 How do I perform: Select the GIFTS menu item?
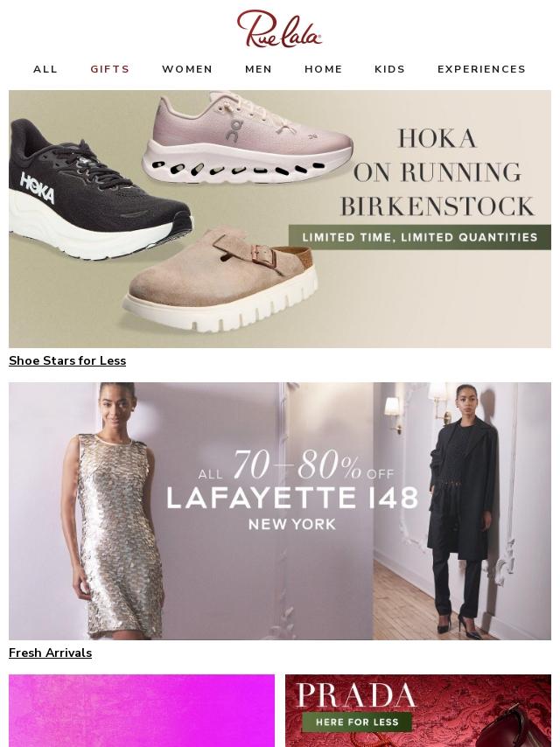[x=110, y=69]
